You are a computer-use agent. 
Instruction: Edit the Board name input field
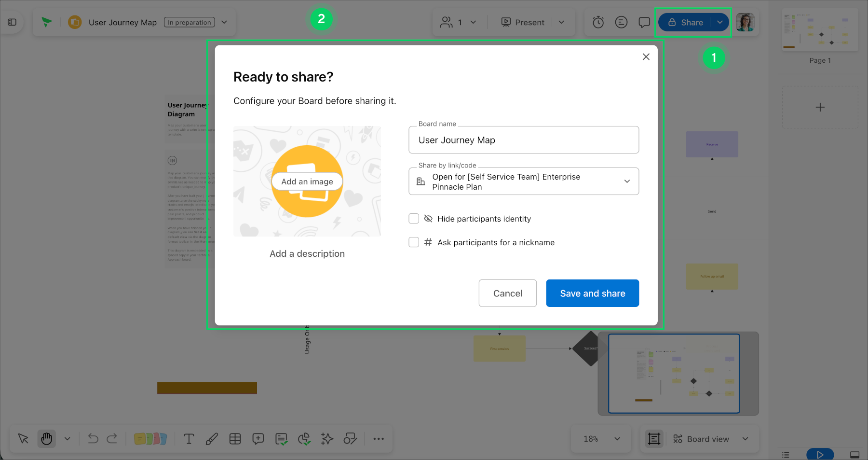[524, 140]
